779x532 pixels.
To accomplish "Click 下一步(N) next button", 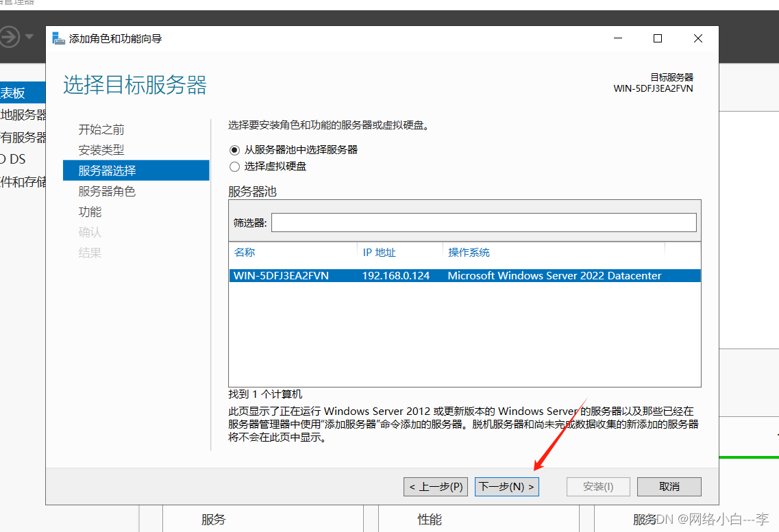I will (x=507, y=487).
